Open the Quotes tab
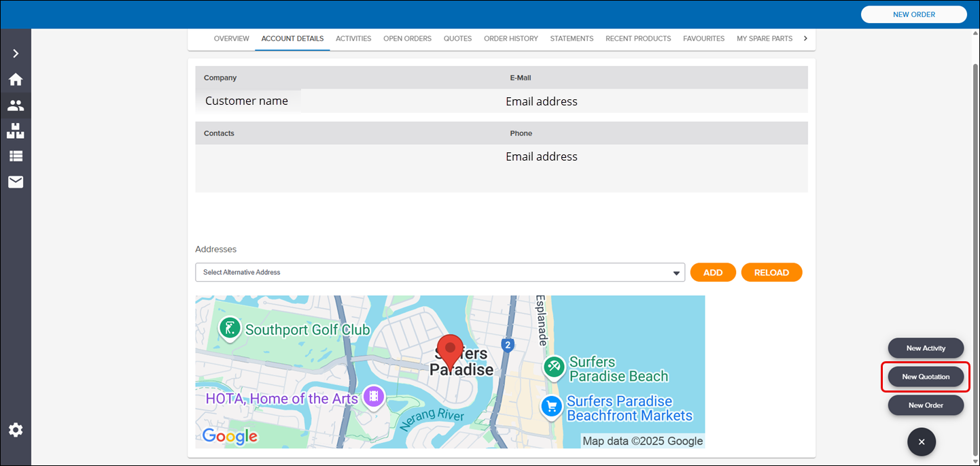Image resolution: width=980 pixels, height=466 pixels. point(457,39)
